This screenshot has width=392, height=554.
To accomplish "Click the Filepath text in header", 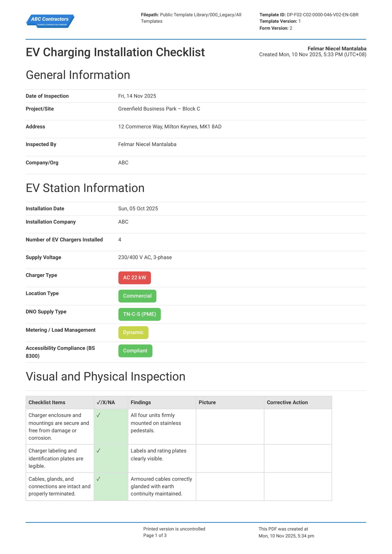I will tap(191, 18).
